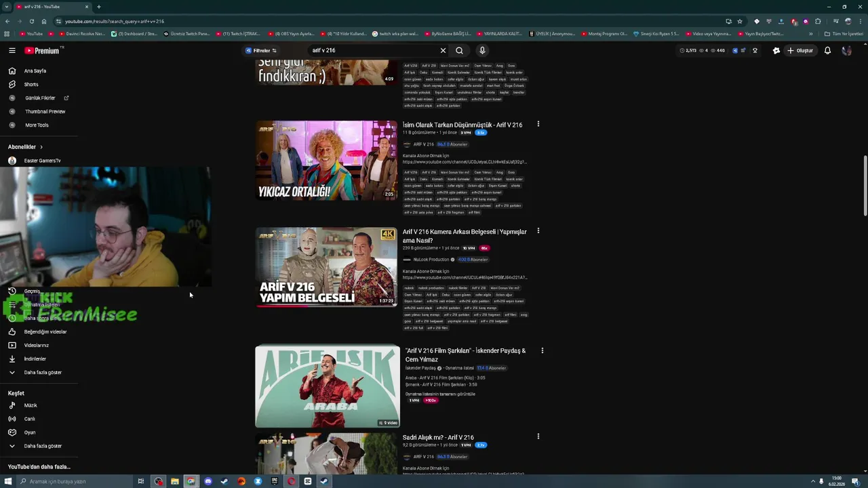Clear the search query with the X
The height and width of the screenshot is (488, 868).
(x=443, y=50)
